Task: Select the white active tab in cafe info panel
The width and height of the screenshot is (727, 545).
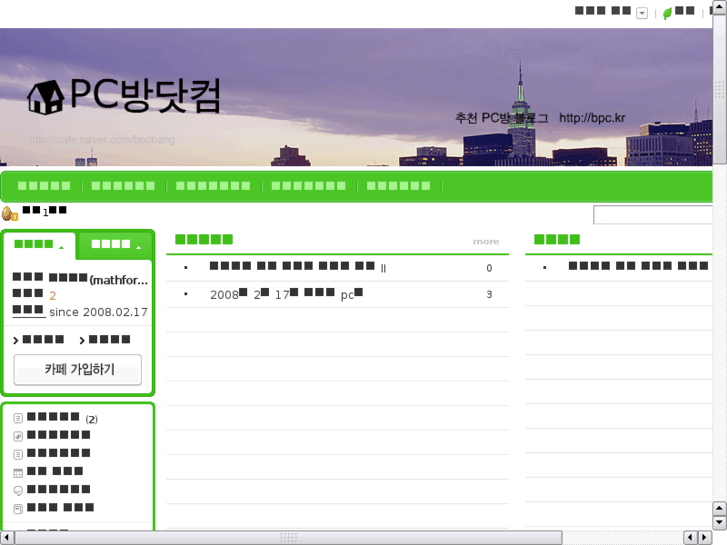Action: coord(40,245)
